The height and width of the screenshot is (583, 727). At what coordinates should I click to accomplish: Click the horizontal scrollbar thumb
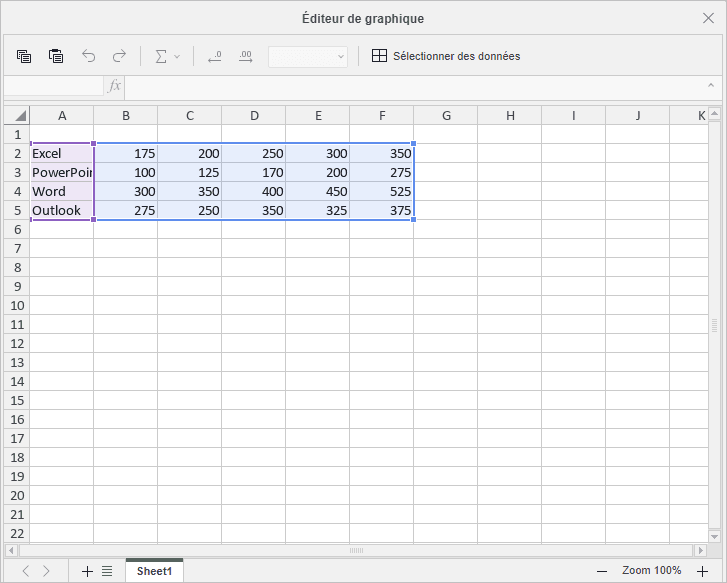356,551
